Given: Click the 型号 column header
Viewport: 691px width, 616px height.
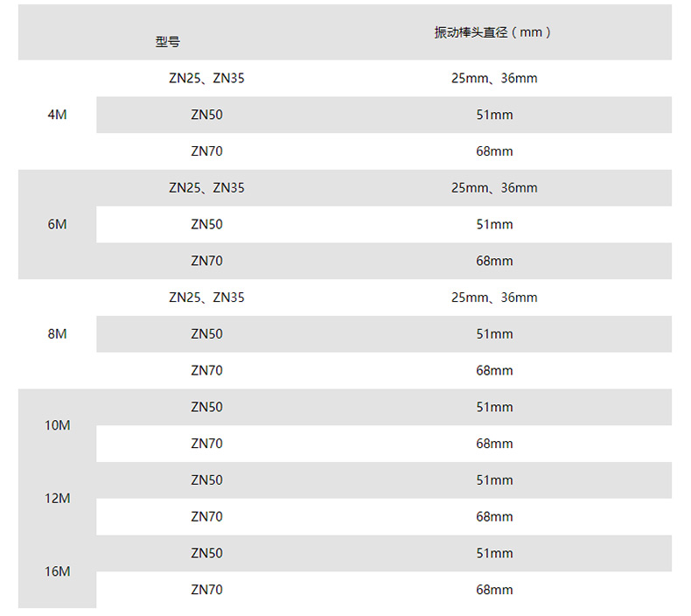Looking at the screenshot, I should point(168,42).
